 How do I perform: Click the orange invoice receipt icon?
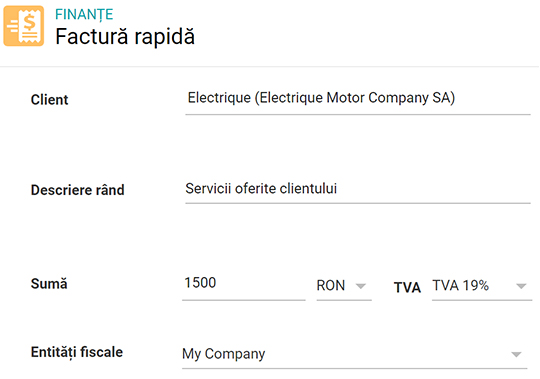(24, 26)
